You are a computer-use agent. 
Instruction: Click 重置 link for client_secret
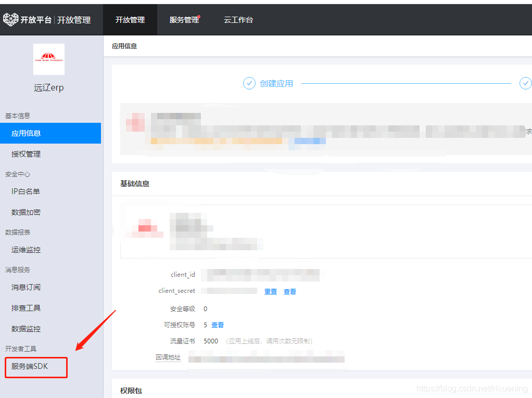[271, 291]
